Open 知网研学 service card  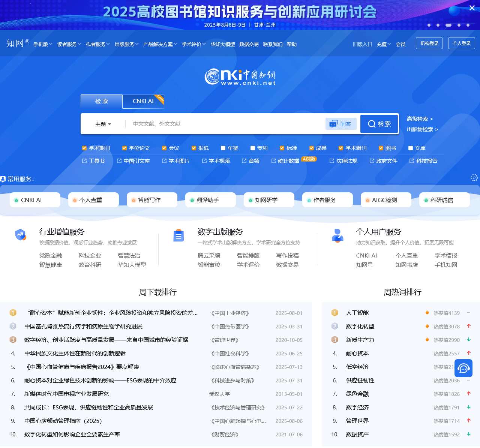tap(269, 200)
